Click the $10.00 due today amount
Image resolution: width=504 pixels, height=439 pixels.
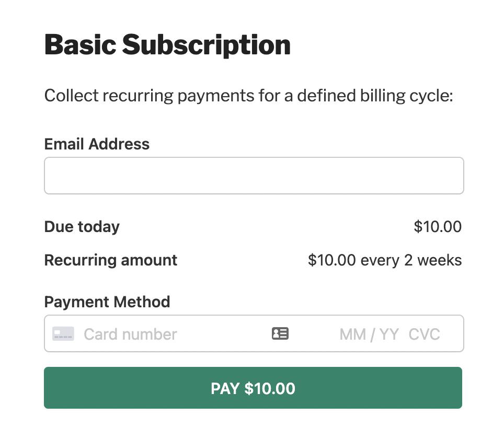(x=438, y=227)
